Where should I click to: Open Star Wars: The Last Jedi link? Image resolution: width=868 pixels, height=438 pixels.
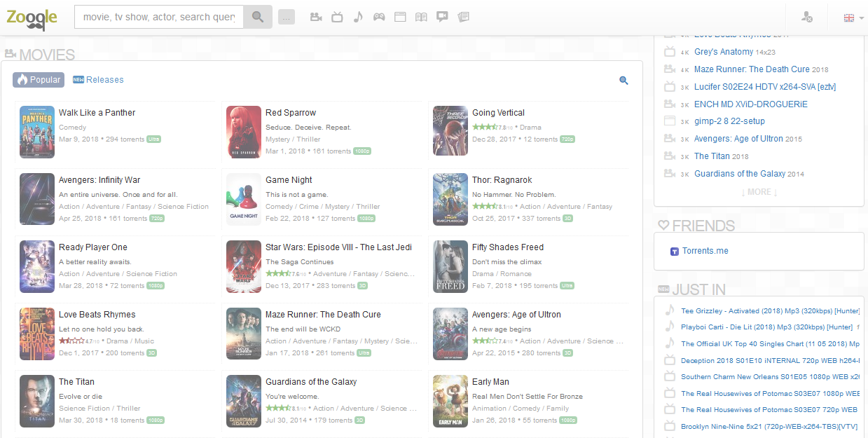coord(338,247)
